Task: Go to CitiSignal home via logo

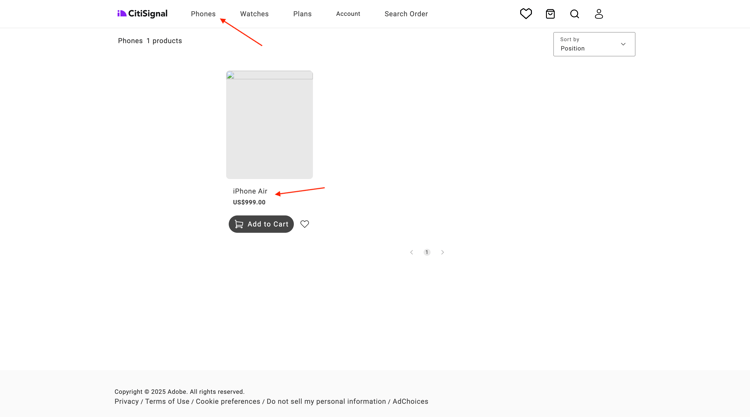Action: tap(143, 13)
